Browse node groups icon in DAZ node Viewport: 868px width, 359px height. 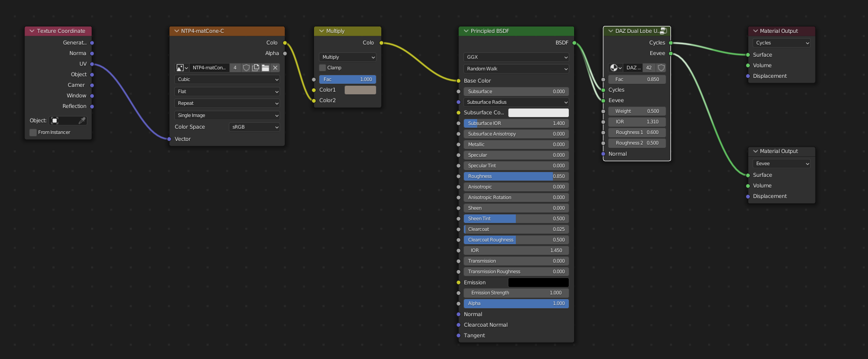pyautogui.click(x=615, y=68)
